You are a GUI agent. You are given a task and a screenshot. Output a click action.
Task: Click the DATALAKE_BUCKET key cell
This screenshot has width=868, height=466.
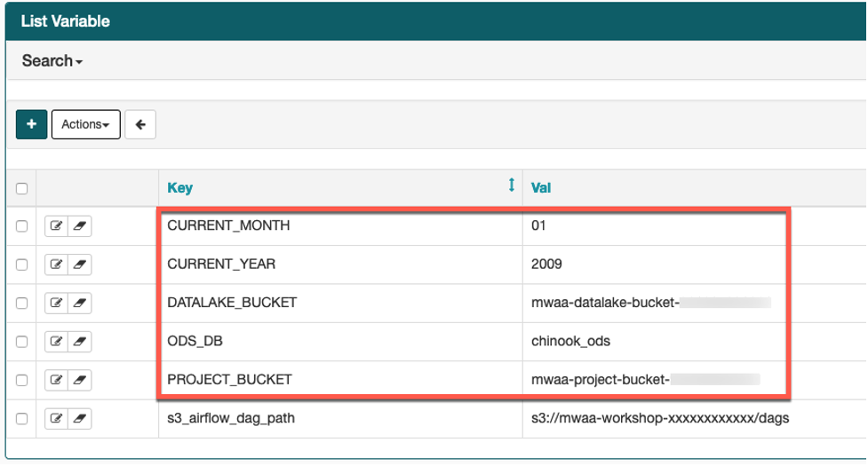(x=232, y=303)
